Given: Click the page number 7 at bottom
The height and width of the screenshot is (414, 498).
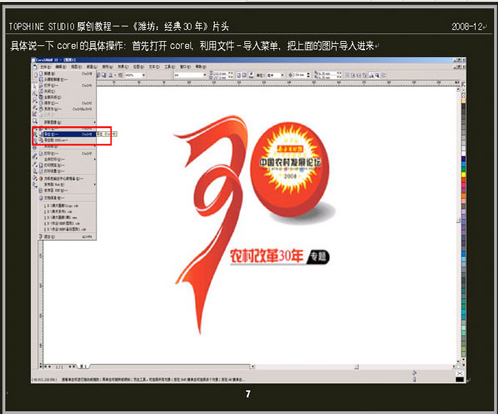Looking at the screenshot, I should click(x=248, y=394).
